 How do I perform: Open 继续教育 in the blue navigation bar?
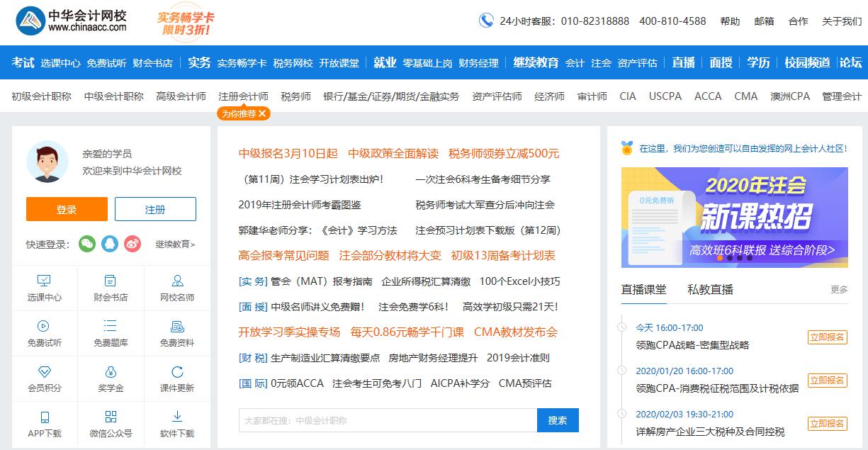(x=536, y=62)
